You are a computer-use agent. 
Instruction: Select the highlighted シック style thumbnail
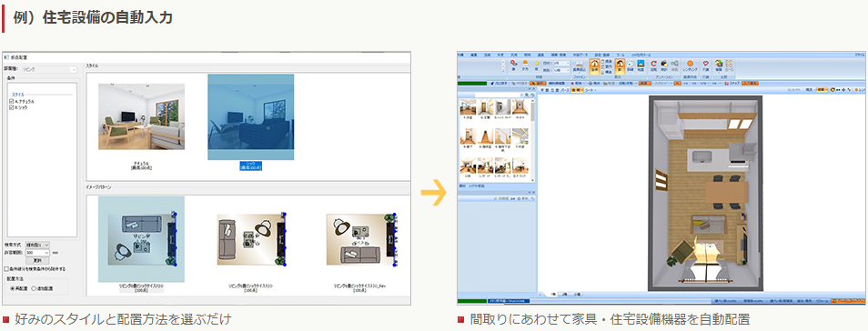tap(251, 117)
